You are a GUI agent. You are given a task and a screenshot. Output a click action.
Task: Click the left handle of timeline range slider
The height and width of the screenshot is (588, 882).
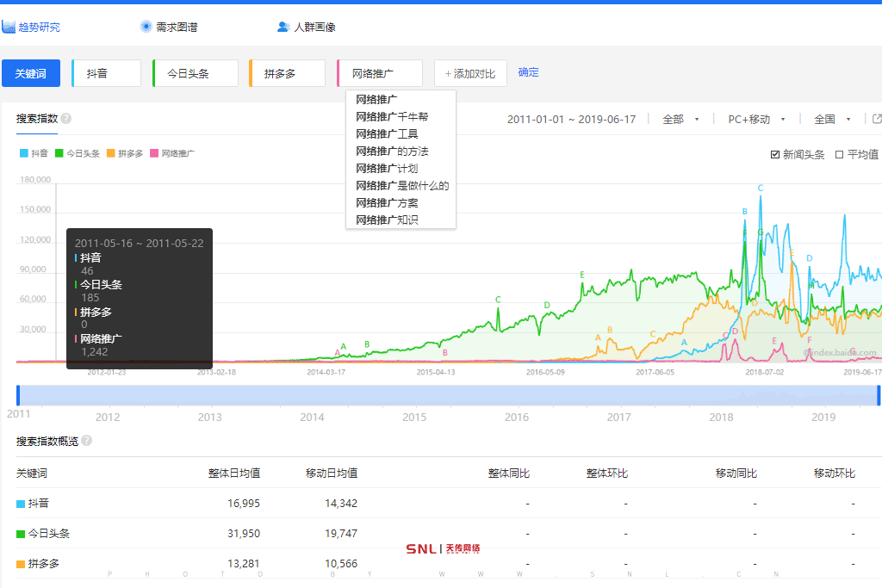(18, 395)
